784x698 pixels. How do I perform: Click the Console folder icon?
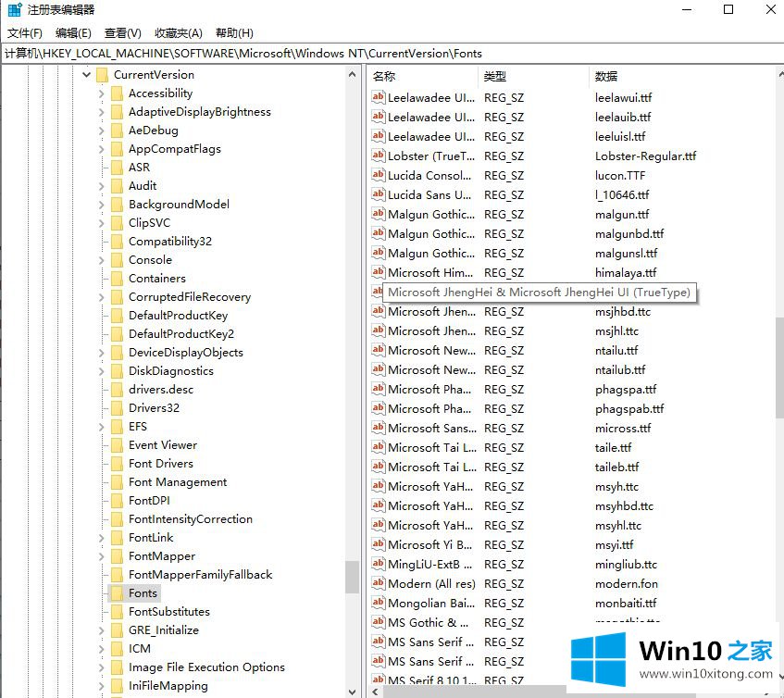point(117,260)
